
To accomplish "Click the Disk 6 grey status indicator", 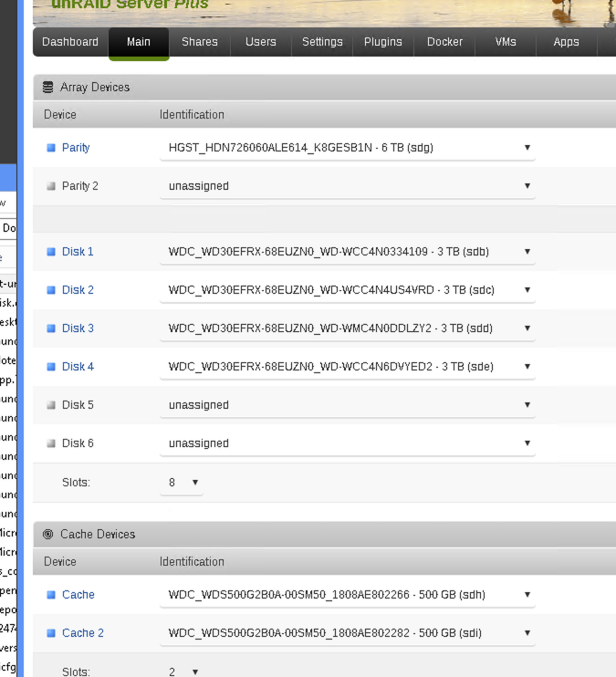I will (51, 443).
